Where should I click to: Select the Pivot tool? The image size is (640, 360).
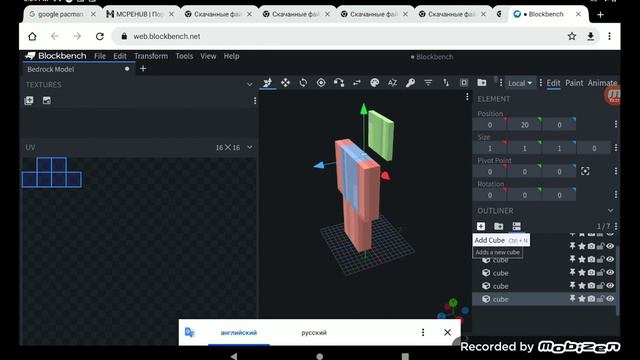click(321, 83)
